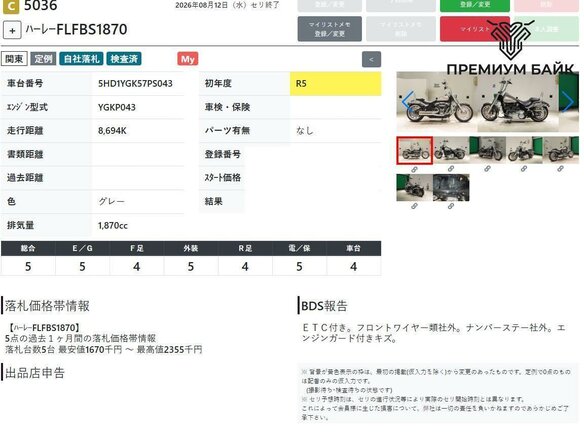This screenshot has width=584, height=438.
Task: Click the 車台番号 label
Action: point(25,83)
